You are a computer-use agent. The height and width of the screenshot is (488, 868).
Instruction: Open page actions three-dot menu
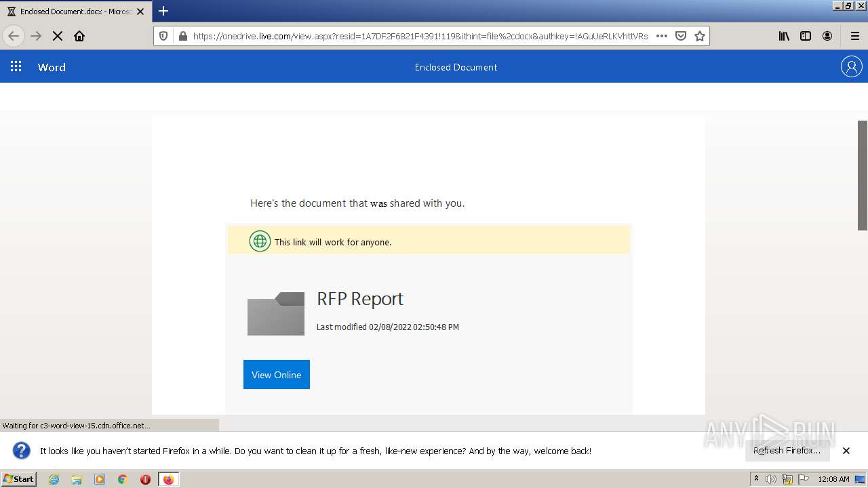662,36
